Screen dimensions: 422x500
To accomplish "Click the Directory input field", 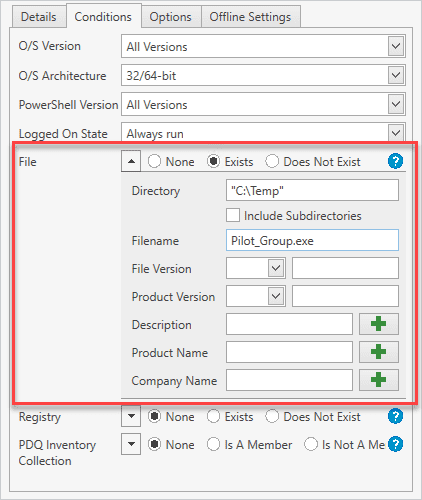I will point(312,190).
